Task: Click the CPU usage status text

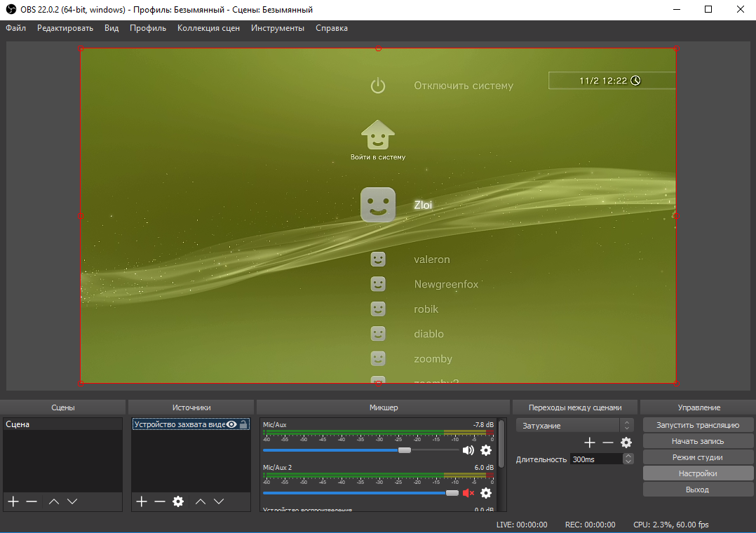Action: pos(670,525)
